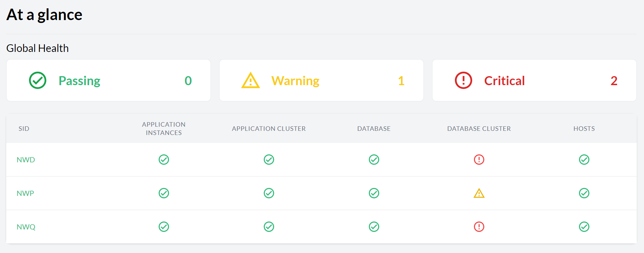Click the NWD database passing checkmark

point(374,160)
